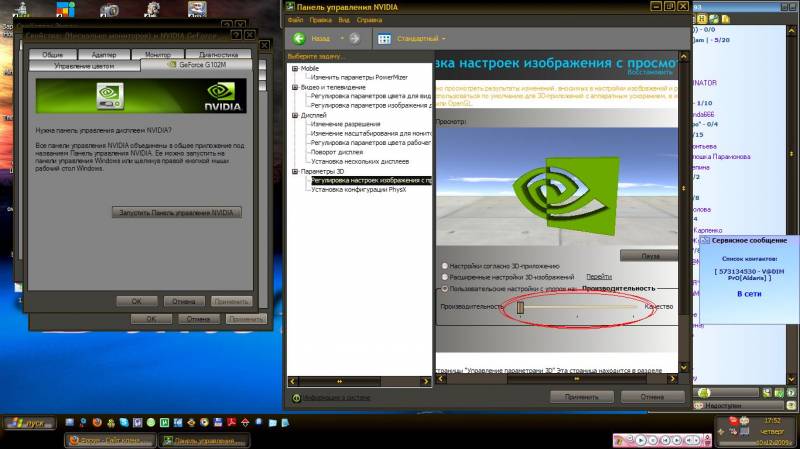Open Adobe Reader from the quick launch bar
The image size is (800, 449).
[232, 422]
